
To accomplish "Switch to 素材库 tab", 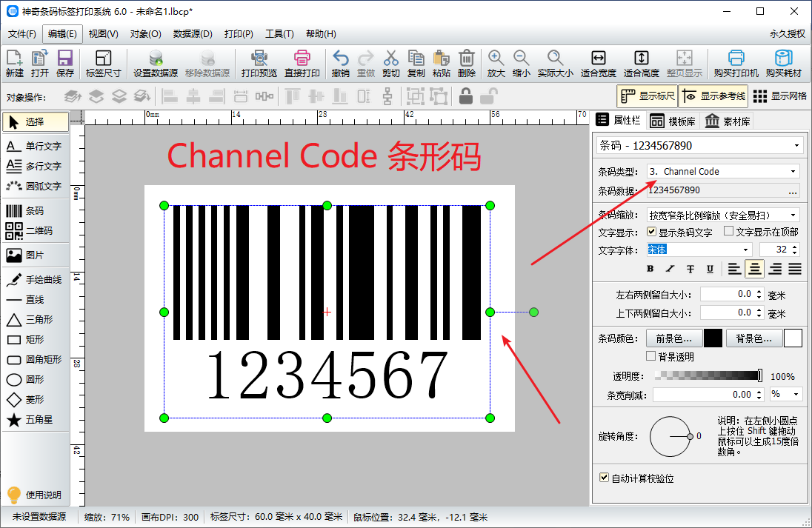I will pos(728,121).
